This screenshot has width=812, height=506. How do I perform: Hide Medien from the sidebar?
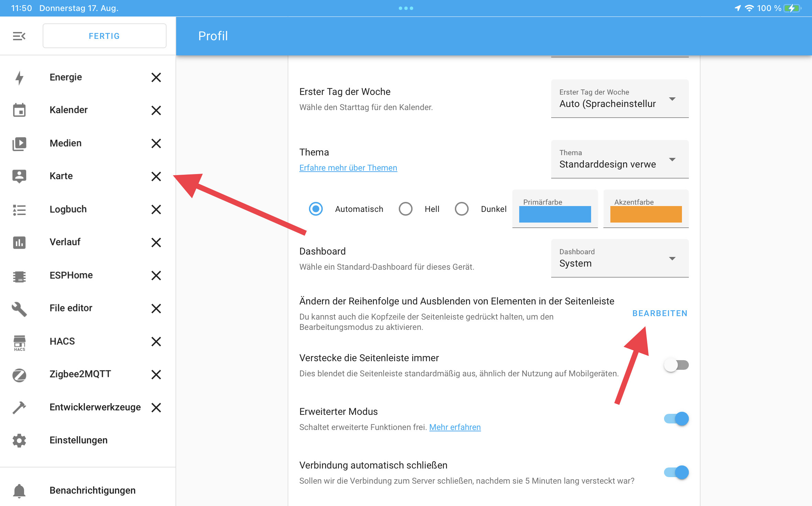(x=156, y=143)
